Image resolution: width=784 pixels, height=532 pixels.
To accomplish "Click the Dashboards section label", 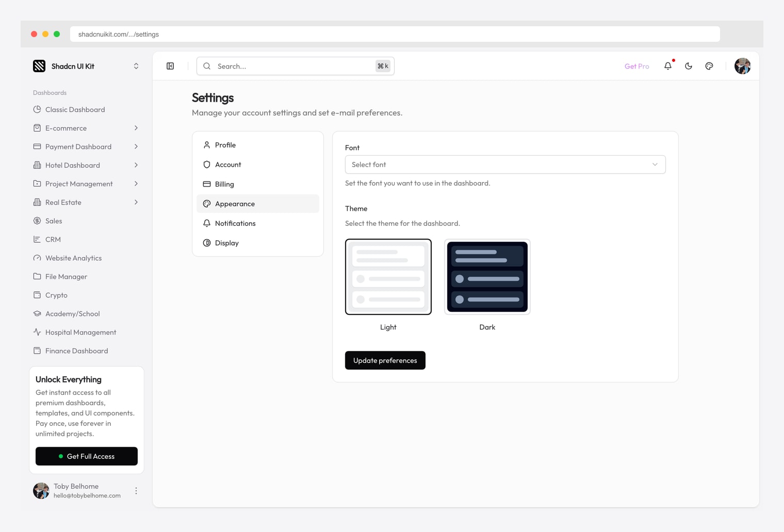I will tap(50, 93).
